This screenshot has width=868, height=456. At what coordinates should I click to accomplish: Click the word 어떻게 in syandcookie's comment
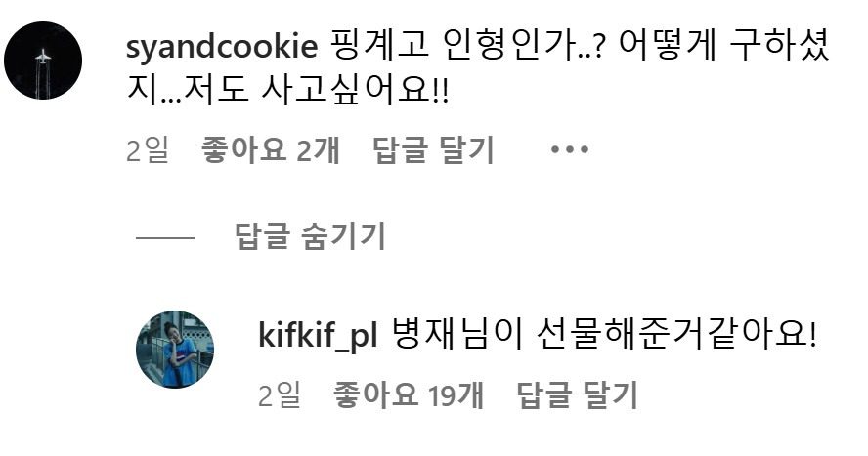pyautogui.click(x=667, y=46)
